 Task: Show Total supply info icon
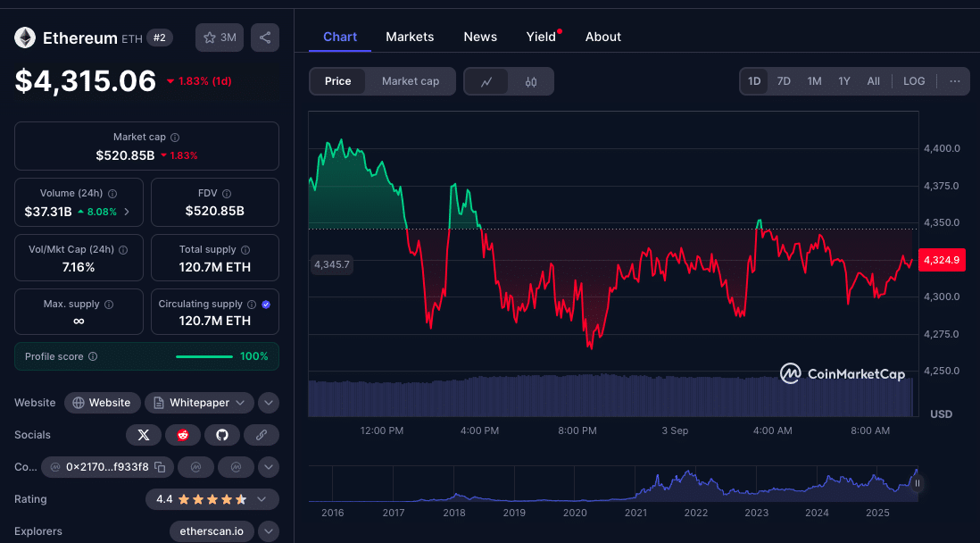245,249
